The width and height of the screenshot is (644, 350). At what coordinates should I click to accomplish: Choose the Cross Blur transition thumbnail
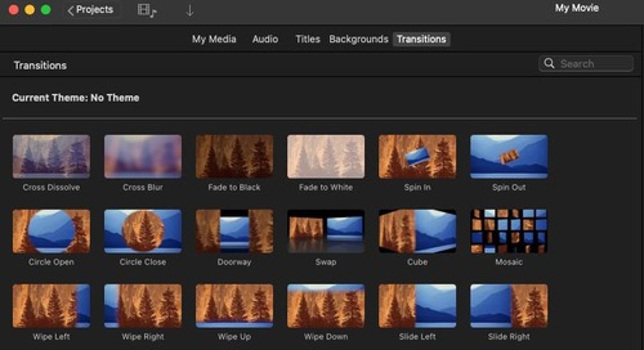[x=143, y=157]
